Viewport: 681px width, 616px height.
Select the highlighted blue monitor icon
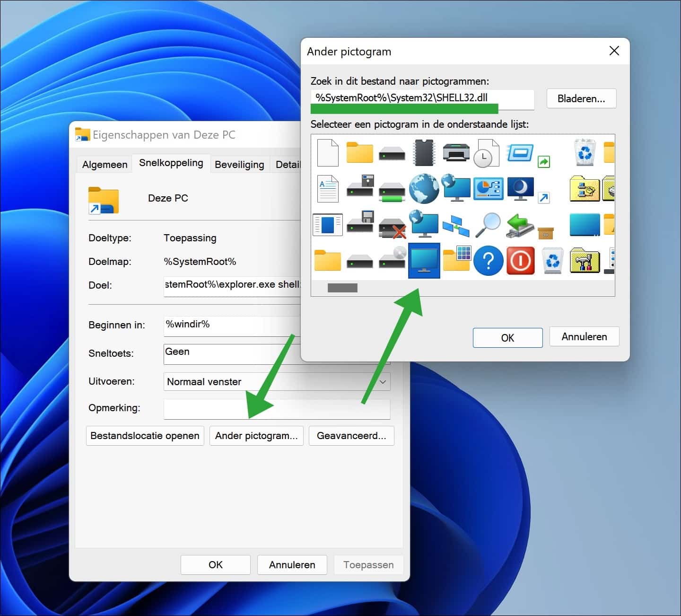click(424, 260)
